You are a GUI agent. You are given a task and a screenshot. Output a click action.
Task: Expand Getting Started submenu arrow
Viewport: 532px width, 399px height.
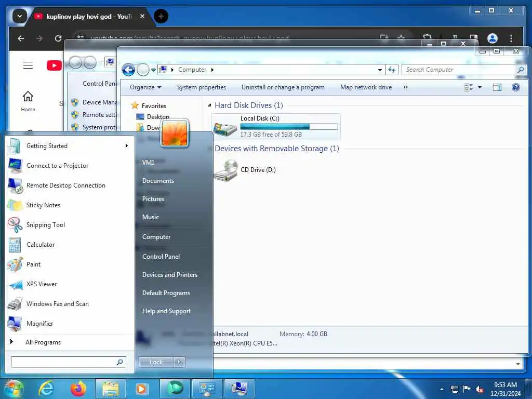[126, 146]
